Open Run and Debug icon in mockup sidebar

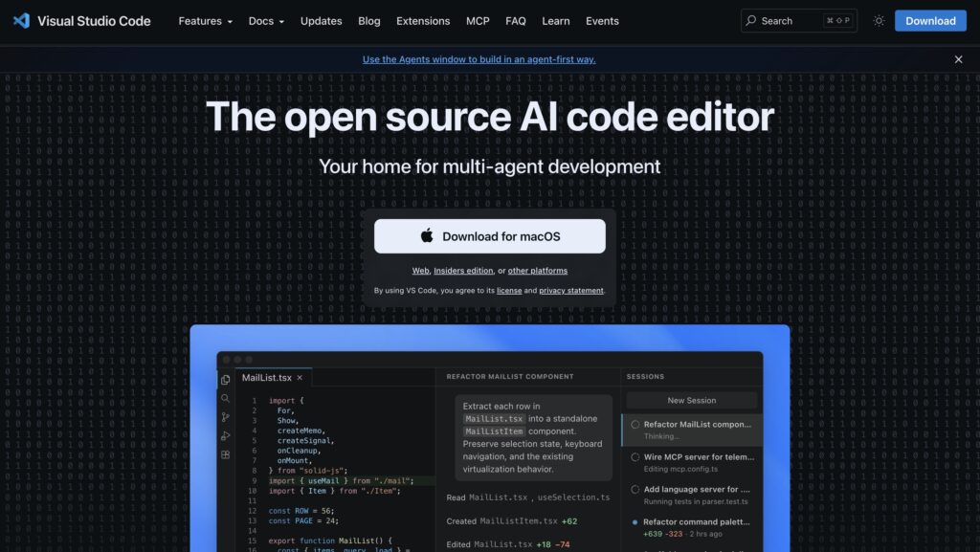225,436
